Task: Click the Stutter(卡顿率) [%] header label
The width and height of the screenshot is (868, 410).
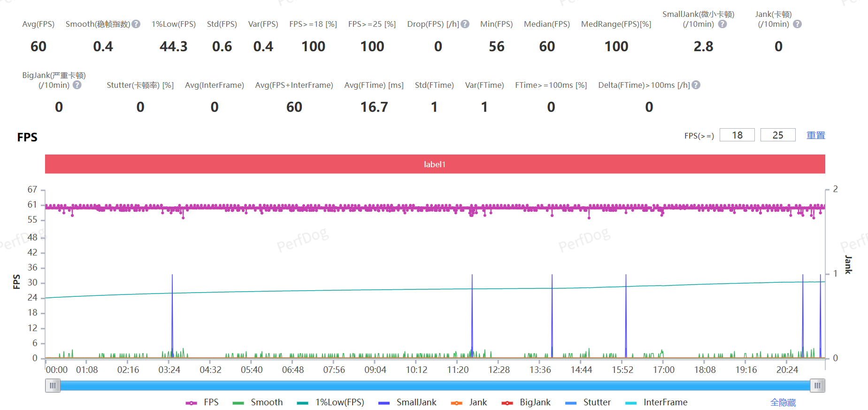Action: (x=140, y=85)
